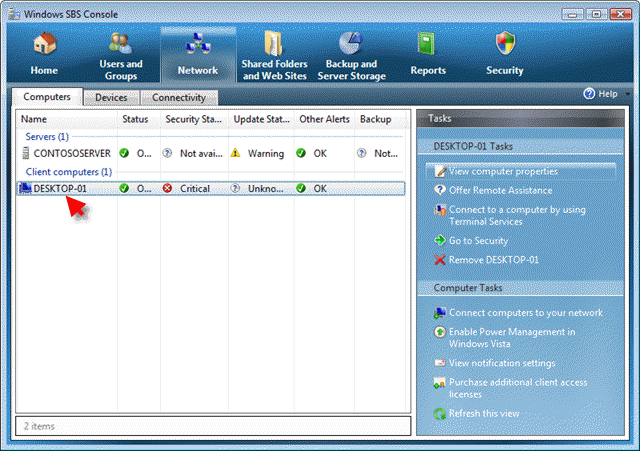Sort by Other Alerts column header
Image resolution: width=640 pixels, height=451 pixels.
324,119
